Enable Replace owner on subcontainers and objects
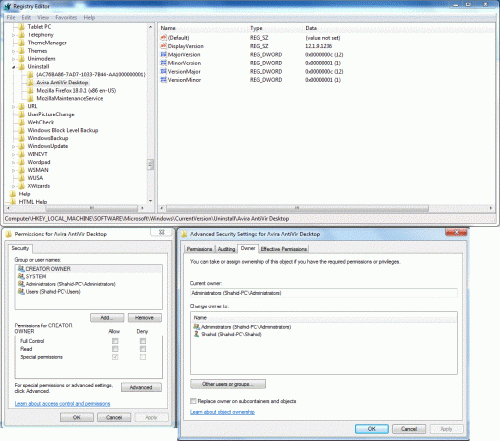500x441 pixels. [x=193, y=401]
